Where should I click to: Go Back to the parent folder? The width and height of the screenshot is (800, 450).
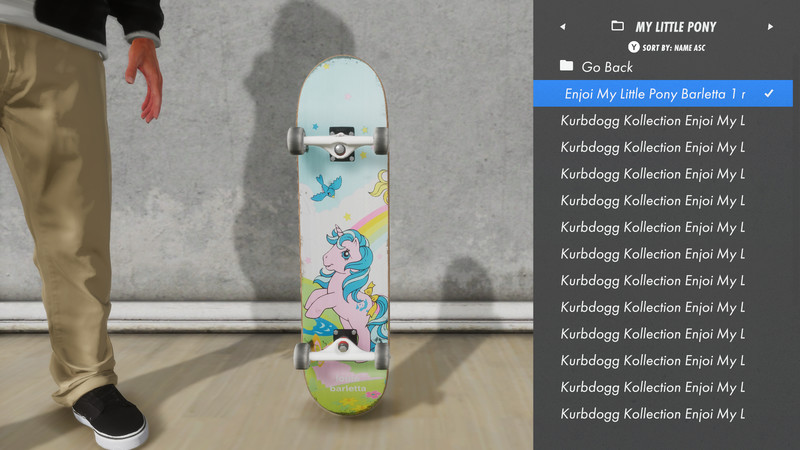click(607, 67)
